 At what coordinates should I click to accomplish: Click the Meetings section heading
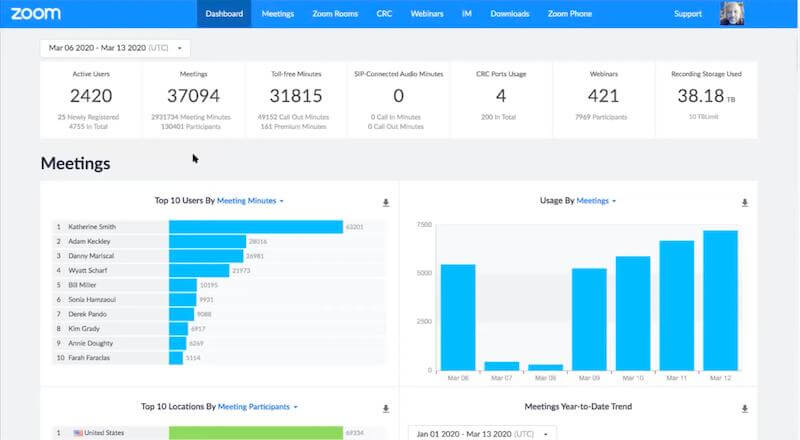point(76,163)
